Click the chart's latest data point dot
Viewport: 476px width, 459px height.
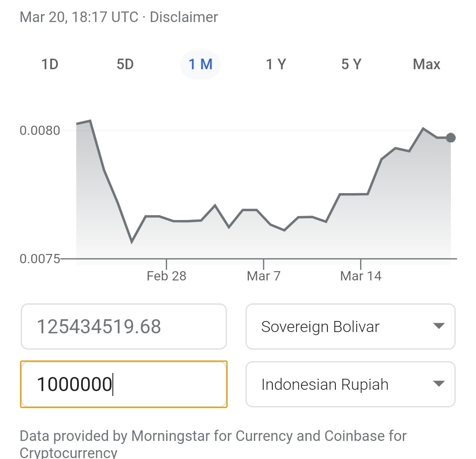[451, 138]
